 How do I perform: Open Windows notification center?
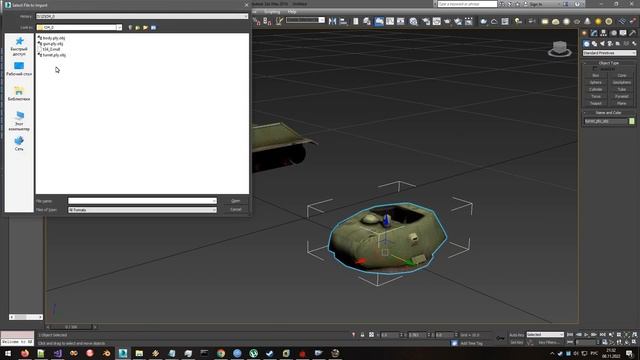(x=630, y=353)
